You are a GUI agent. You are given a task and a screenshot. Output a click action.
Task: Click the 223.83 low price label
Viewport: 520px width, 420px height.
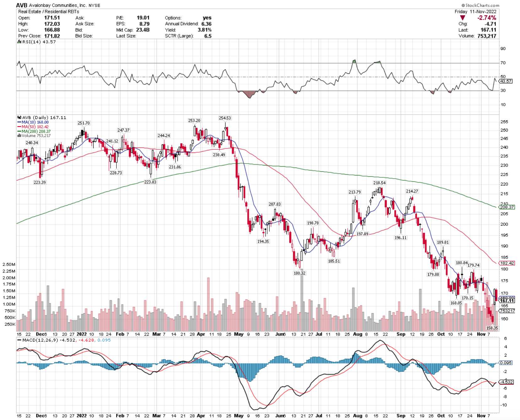pos(150,182)
